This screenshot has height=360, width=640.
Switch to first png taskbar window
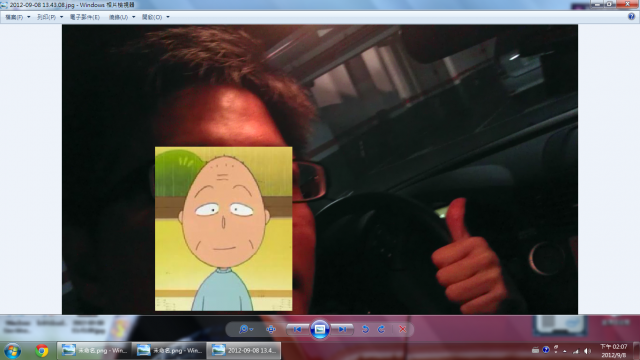tap(94, 351)
